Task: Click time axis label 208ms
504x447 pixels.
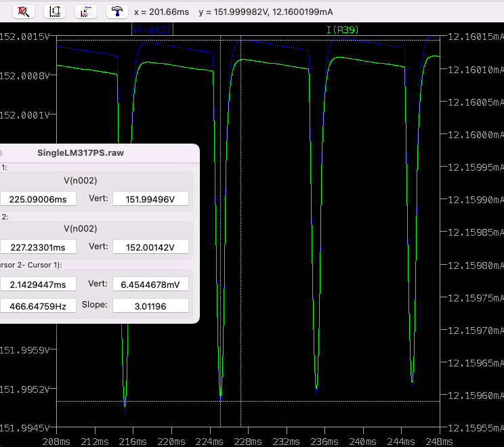Action: tap(56, 442)
